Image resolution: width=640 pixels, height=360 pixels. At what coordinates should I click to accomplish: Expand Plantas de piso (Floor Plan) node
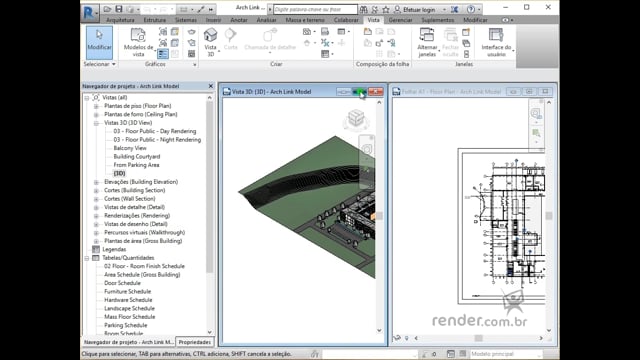pos(96,106)
